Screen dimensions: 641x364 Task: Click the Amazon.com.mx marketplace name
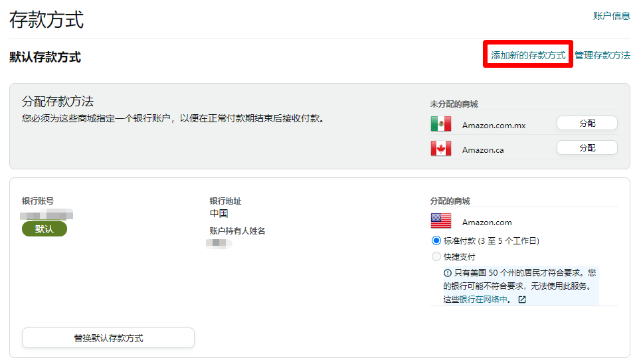coord(494,126)
